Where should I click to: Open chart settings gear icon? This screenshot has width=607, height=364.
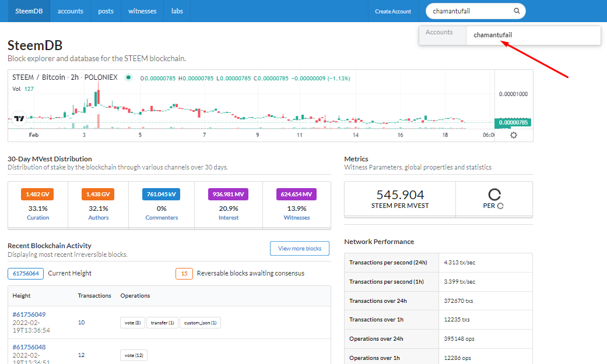tap(513, 135)
